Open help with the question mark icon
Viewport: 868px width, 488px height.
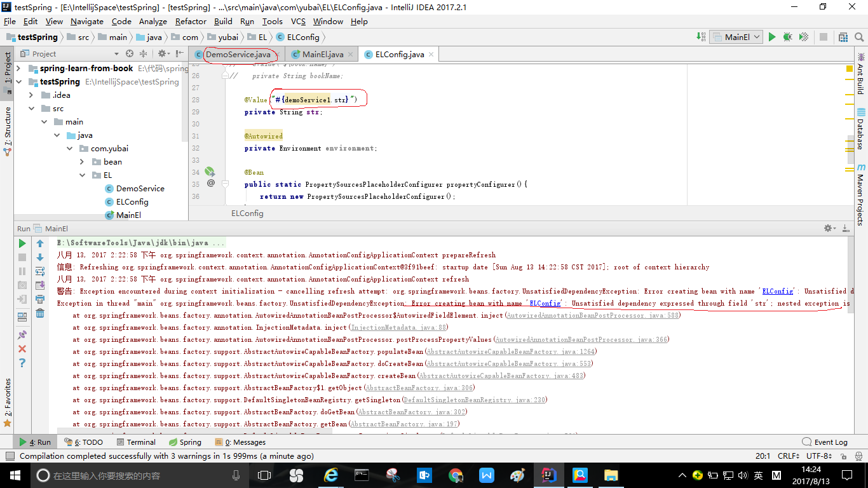point(22,363)
